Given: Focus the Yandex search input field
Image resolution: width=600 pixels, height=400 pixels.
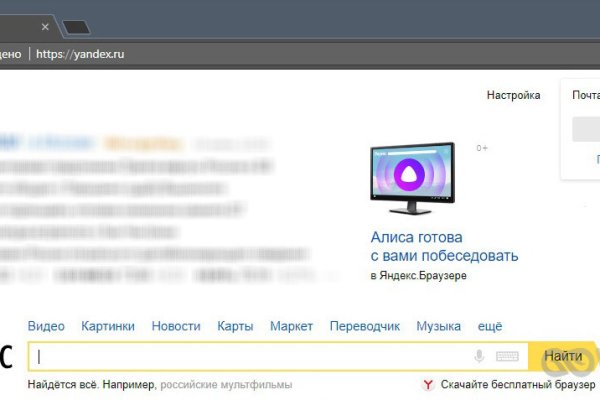Looking at the screenshot, I should click(250, 356).
